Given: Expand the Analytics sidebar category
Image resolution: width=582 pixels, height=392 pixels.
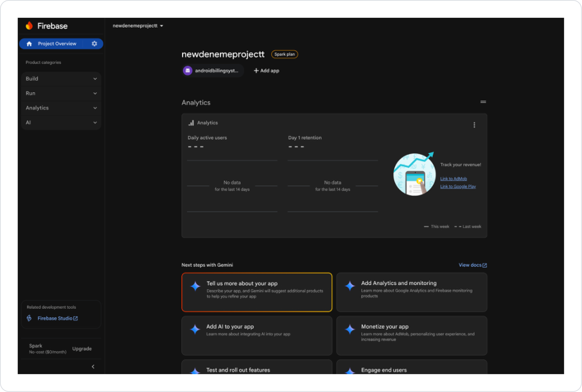Looking at the screenshot, I should (61, 108).
